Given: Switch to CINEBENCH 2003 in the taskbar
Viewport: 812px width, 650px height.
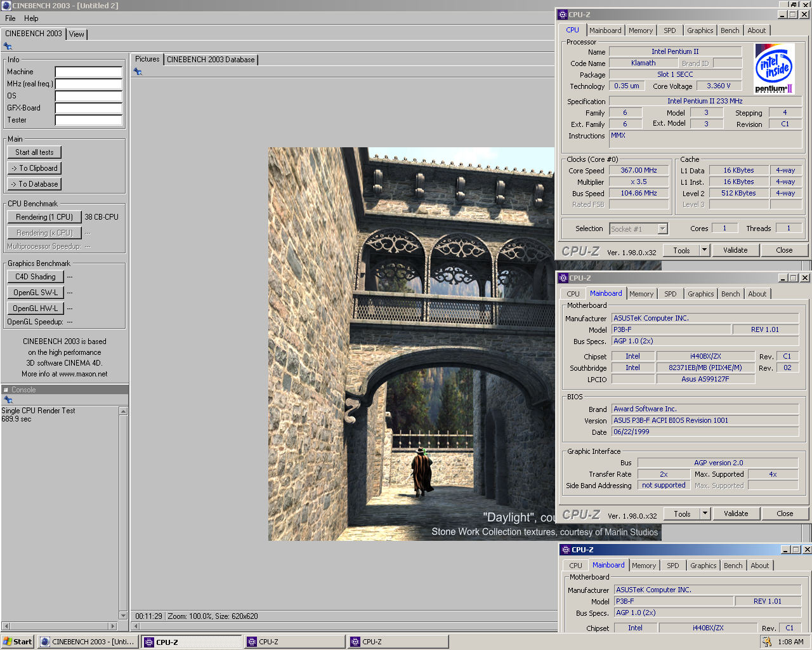Looking at the screenshot, I should [88, 642].
